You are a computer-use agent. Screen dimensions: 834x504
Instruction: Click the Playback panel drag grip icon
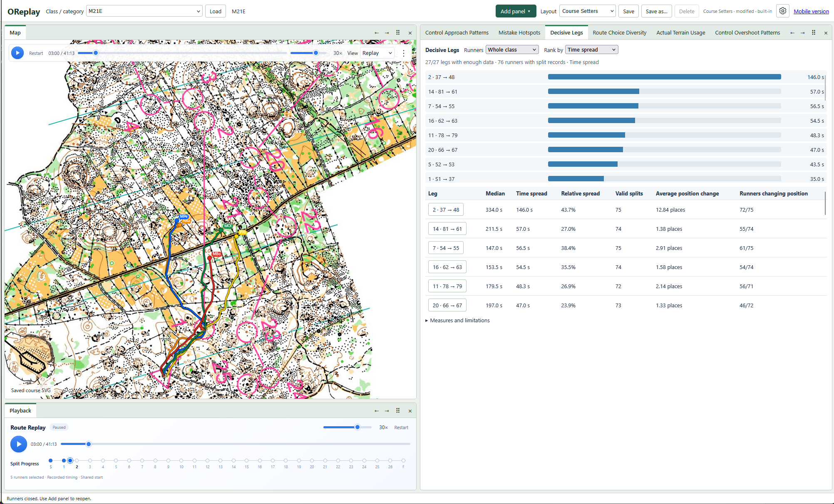click(x=398, y=410)
